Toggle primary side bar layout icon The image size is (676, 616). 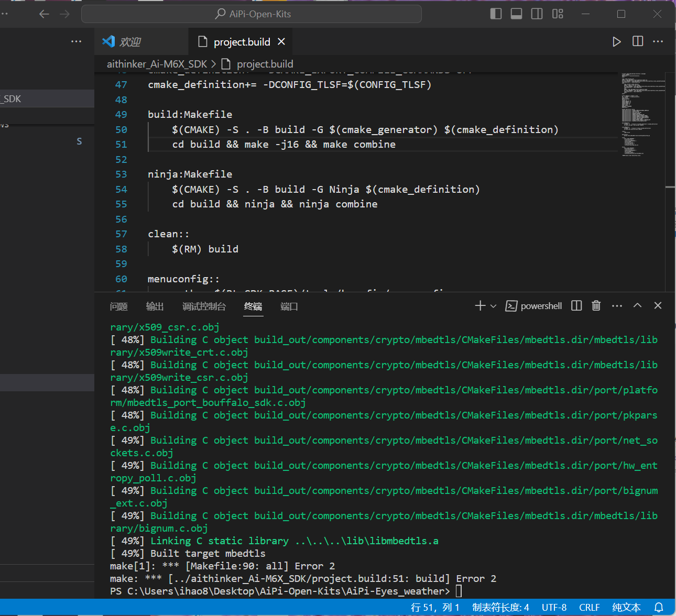tap(496, 14)
